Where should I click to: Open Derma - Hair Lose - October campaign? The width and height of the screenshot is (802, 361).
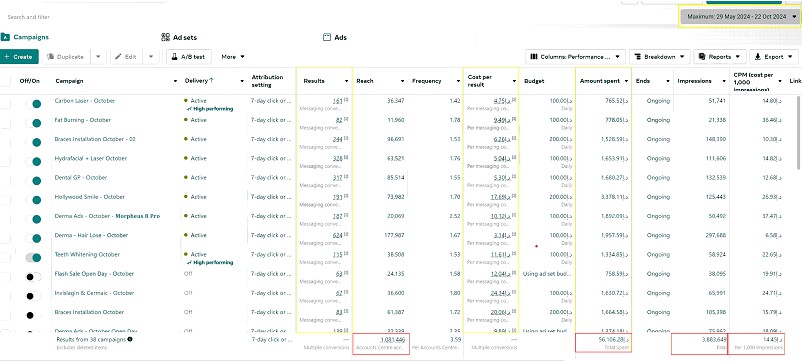(x=91, y=235)
